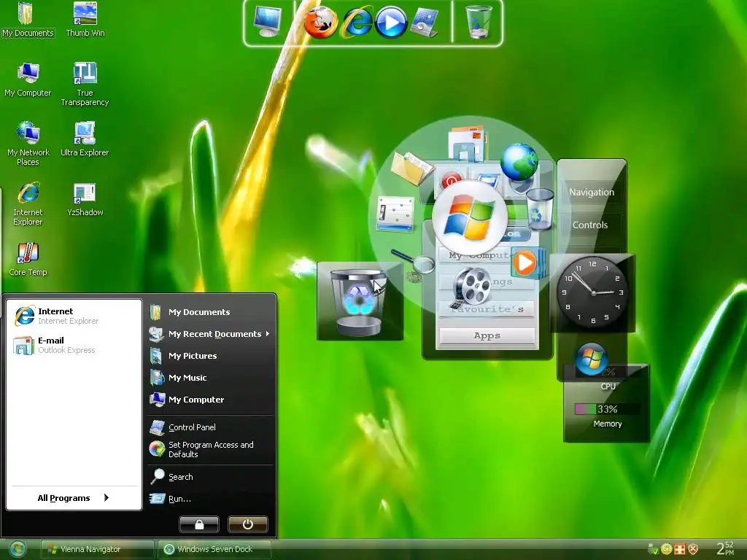This screenshot has width=747, height=560.
Task: Click Search in the Start menu
Action: (211, 477)
